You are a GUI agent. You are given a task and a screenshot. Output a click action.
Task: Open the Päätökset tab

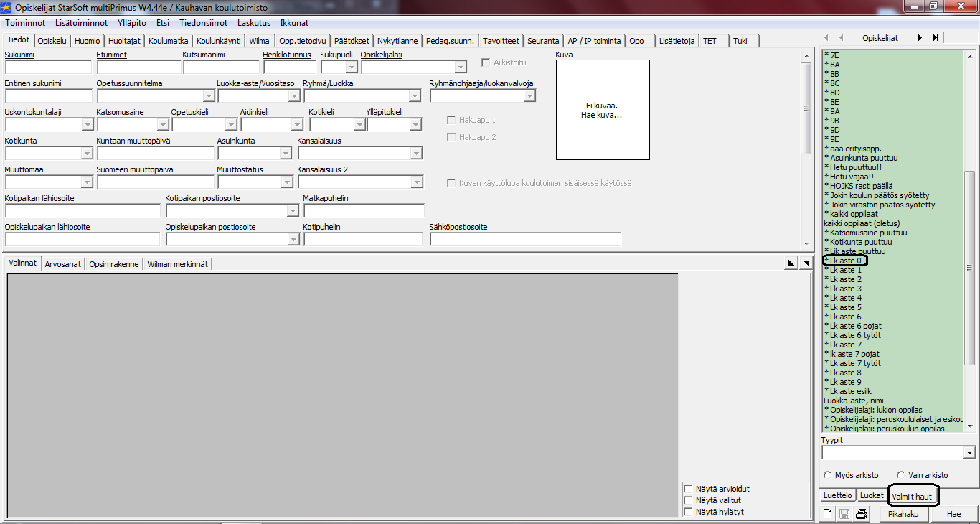(352, 41)
